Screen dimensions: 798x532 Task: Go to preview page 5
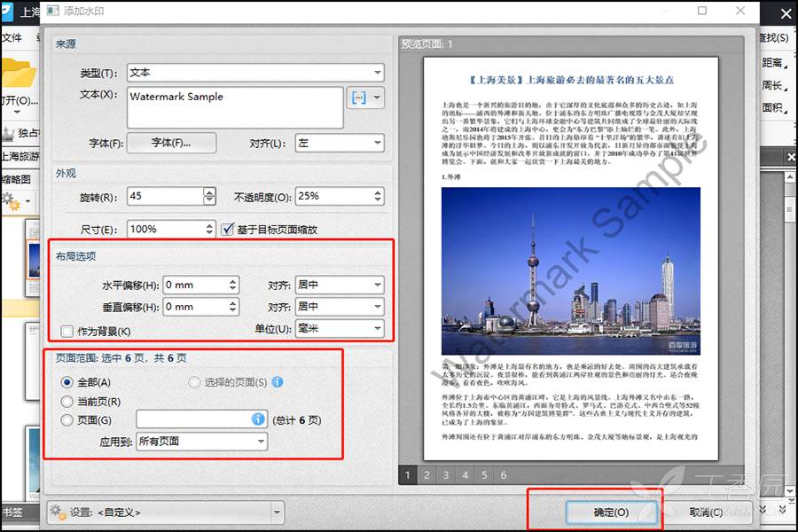(x=484, y=475)
